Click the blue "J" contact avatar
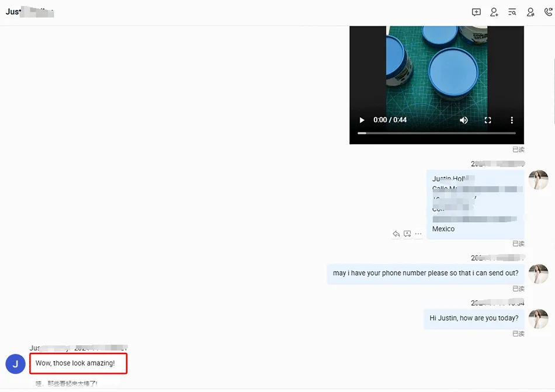 [15, 364]
